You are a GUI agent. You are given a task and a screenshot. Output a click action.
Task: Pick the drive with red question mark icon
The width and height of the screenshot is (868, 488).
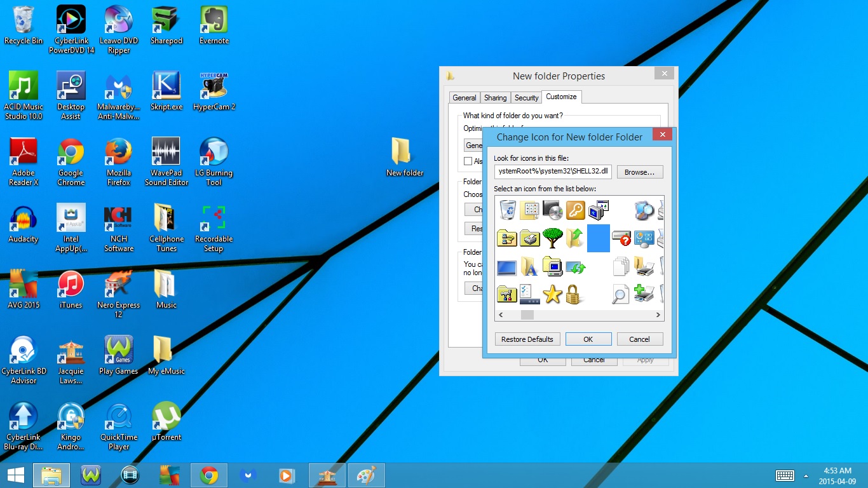[x=621, y=238]
